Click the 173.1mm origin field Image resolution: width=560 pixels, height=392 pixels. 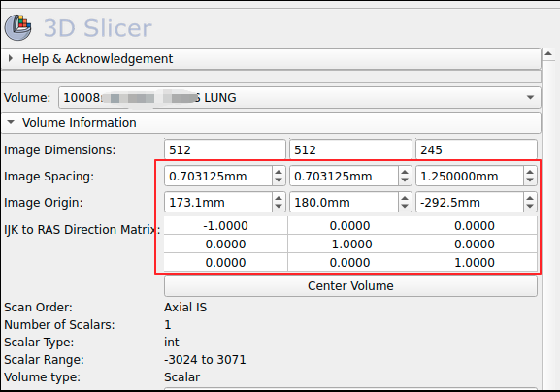tap(218, 202)
